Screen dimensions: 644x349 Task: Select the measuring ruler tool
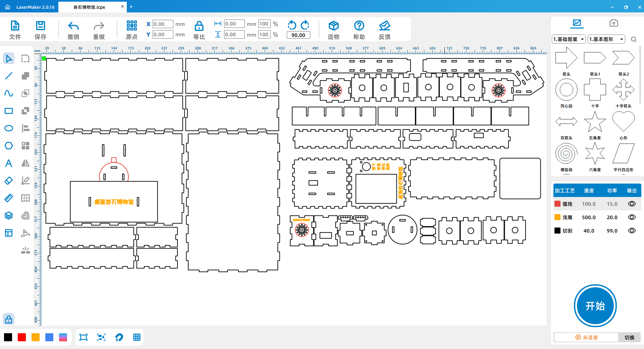click(9, 198)
